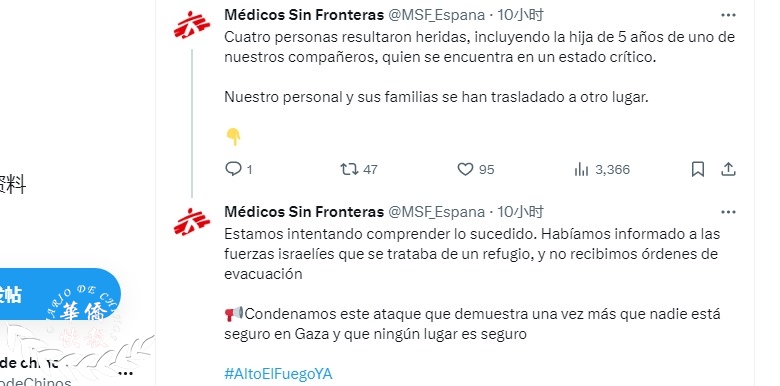Click the #AltoElFuegoYA hashtag link

[278, 374]
